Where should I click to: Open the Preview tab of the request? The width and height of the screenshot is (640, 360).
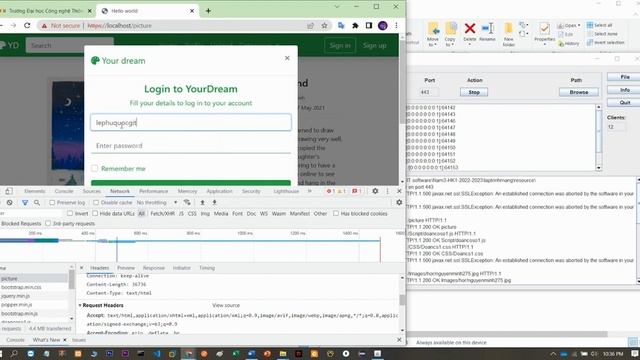[x=126, y=268]
